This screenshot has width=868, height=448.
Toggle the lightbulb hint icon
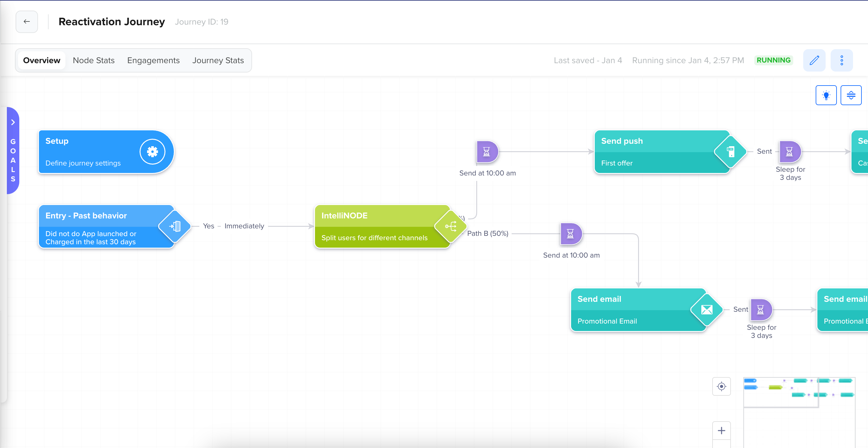coord(826,96)
